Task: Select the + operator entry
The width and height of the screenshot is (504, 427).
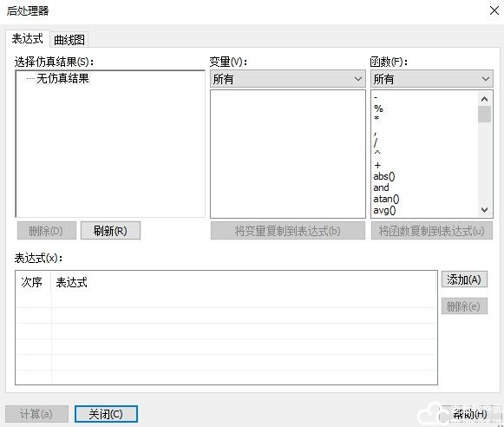Action: pyautogui.click(x=377, y=165)
